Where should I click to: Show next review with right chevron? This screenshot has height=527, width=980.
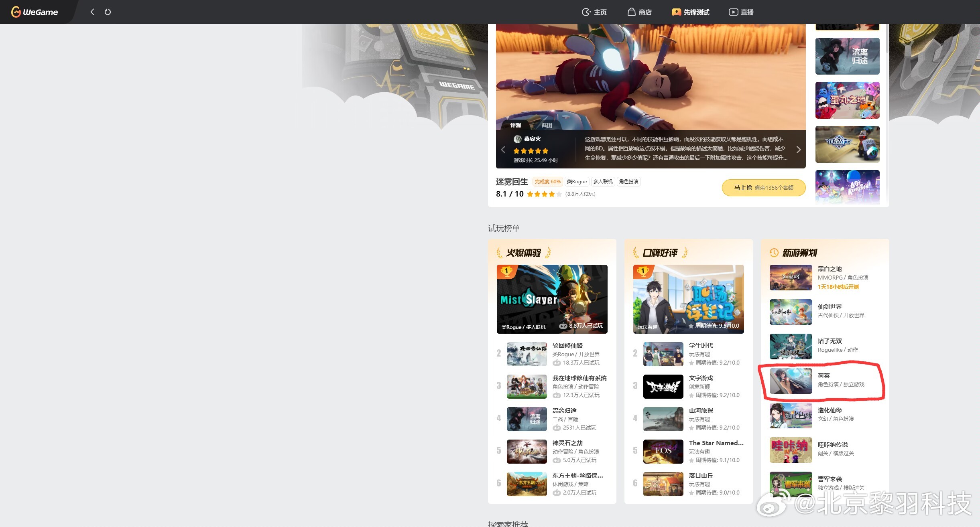[799, 149]
